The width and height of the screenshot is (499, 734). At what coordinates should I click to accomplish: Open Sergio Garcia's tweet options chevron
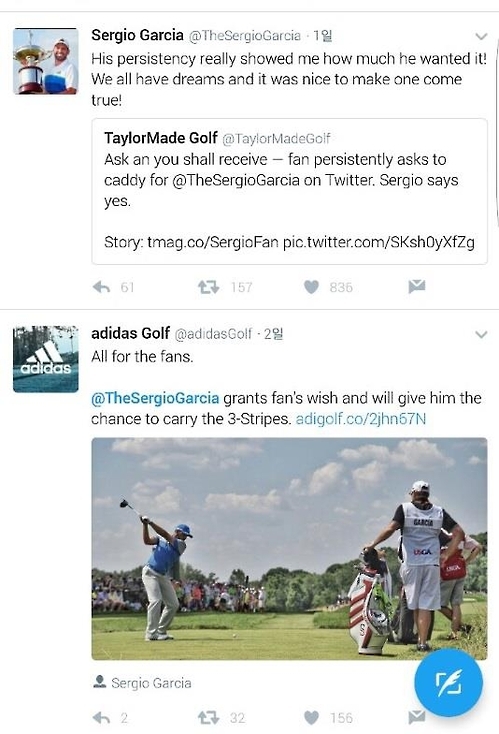pyautogui.click(x=481, y=36)
